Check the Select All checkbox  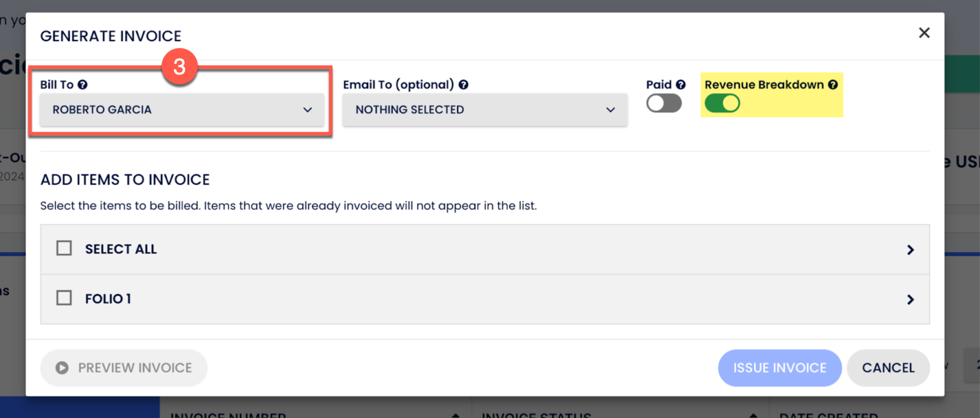pyautogui.click(x=64, y=248)
